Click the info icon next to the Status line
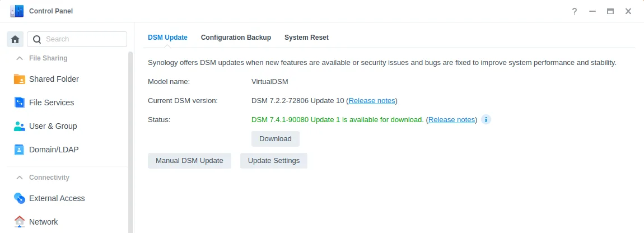Screen dimensions: 644x233 click(486, 120)
